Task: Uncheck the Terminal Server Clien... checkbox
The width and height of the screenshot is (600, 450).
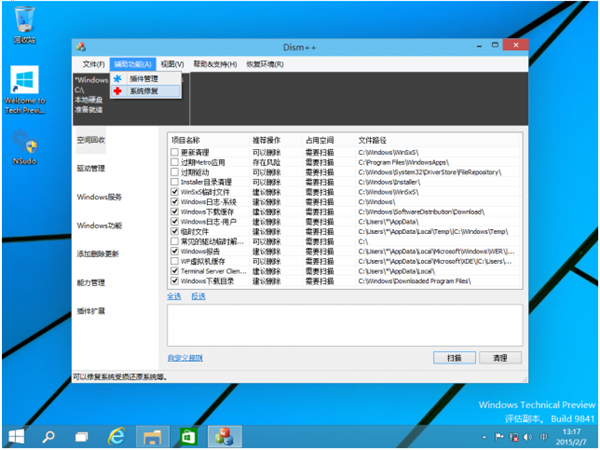Action: [174, 271]
